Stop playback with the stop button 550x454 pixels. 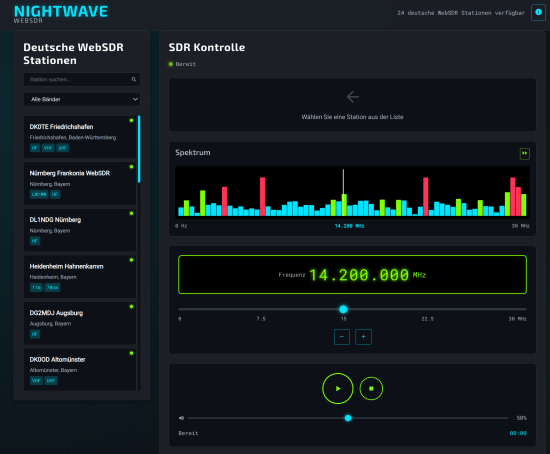pyautogui.click(x=371, y=388)
